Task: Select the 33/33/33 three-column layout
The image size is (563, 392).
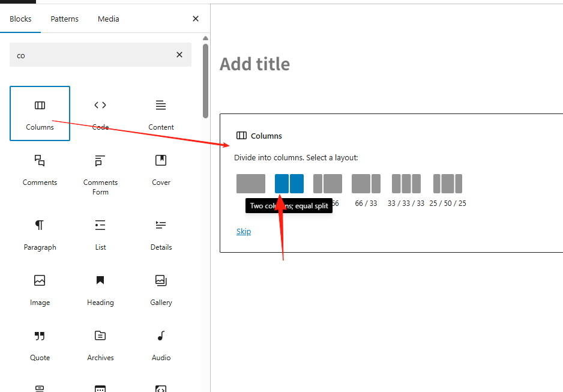Action: point(405,183)
